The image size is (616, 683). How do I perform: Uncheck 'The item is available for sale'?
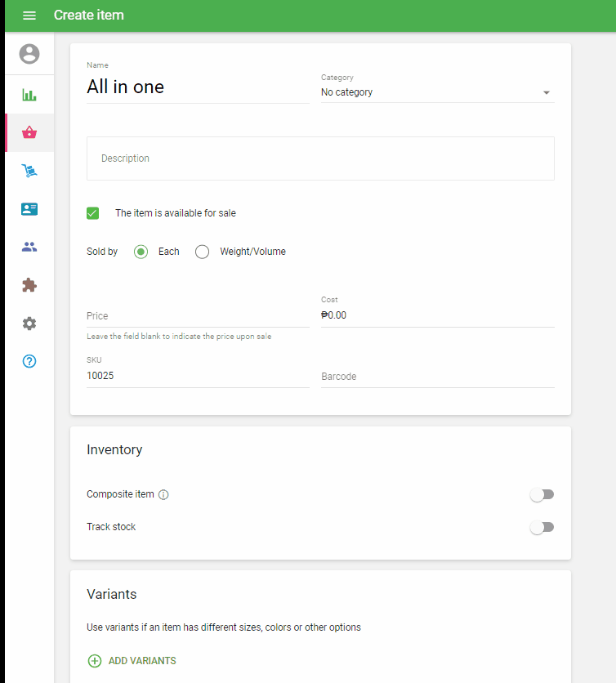point(93,213)
